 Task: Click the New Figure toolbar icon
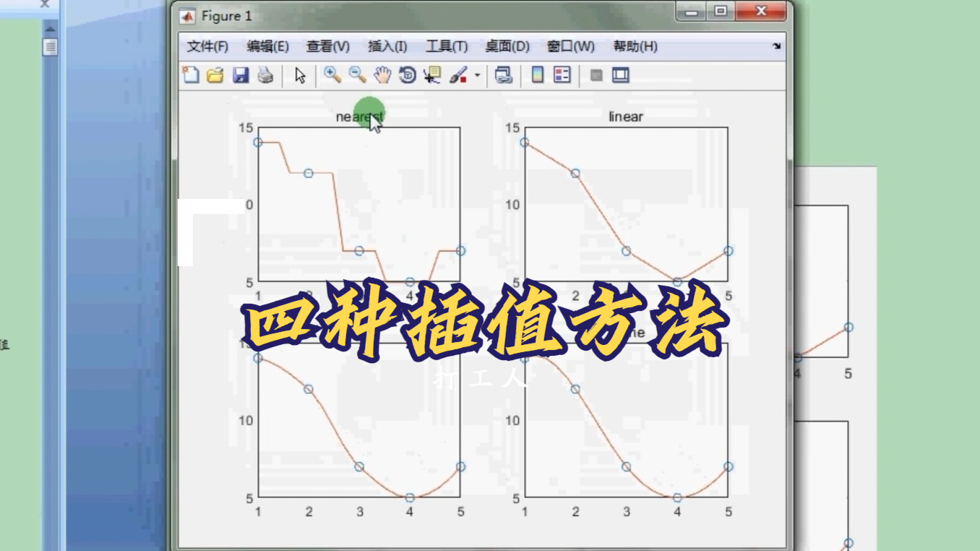point(190,75)
